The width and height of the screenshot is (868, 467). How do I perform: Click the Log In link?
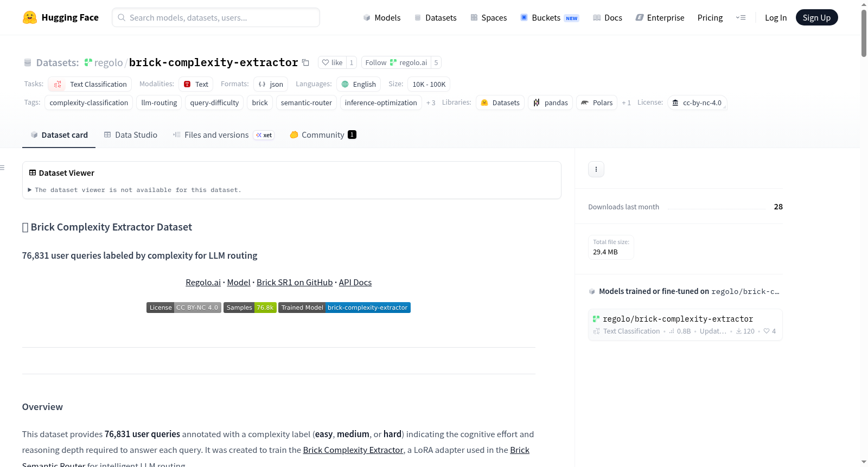[776, 17]
